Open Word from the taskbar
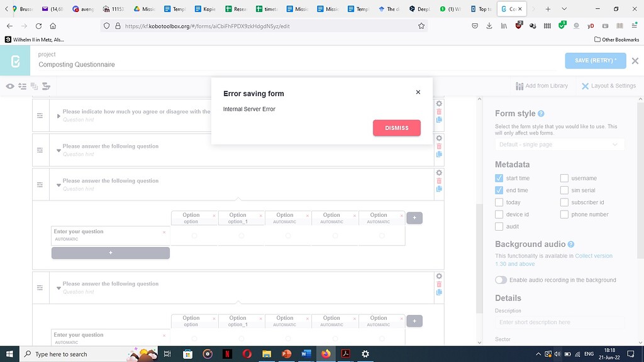644x362 pixels. (x=306, y=354)
